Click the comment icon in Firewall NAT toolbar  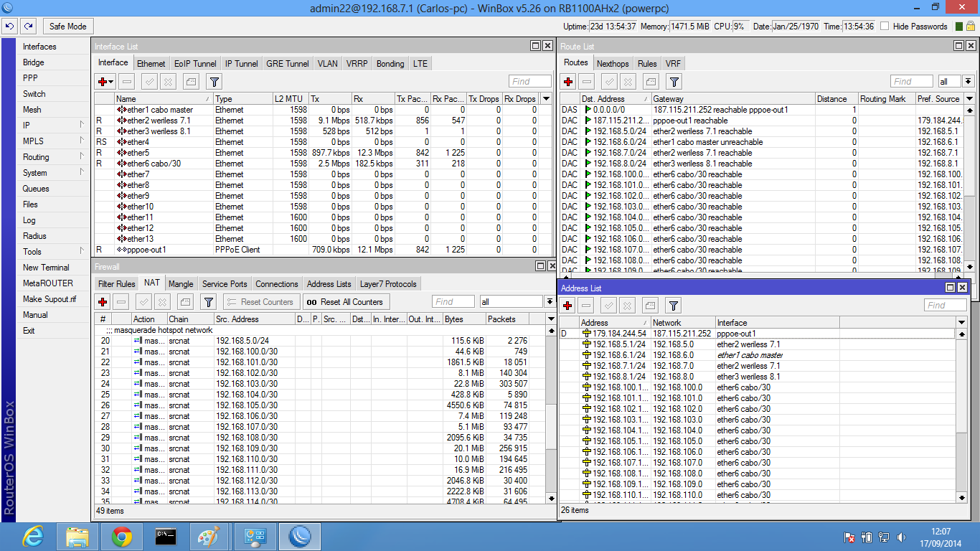coord(186,302)
